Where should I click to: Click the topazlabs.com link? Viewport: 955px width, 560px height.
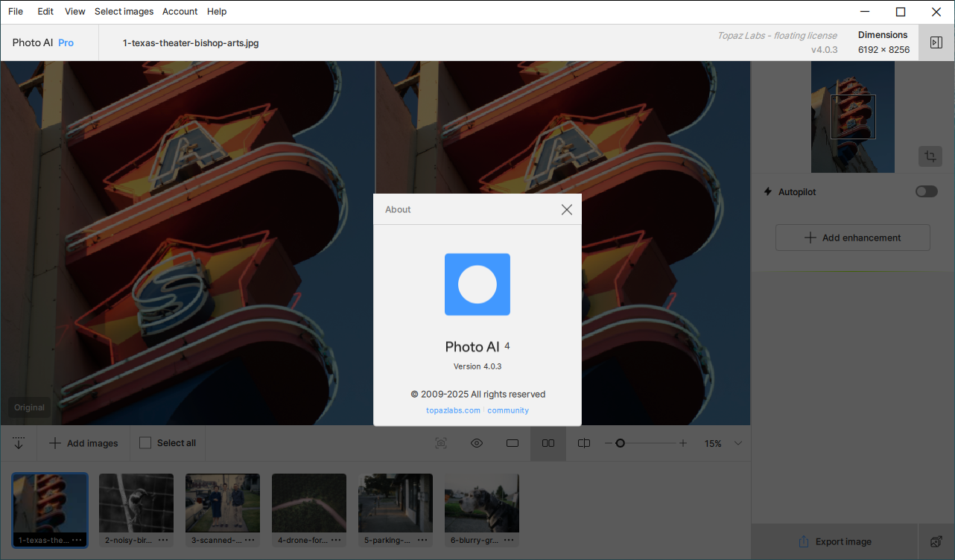tap(453, 410)
